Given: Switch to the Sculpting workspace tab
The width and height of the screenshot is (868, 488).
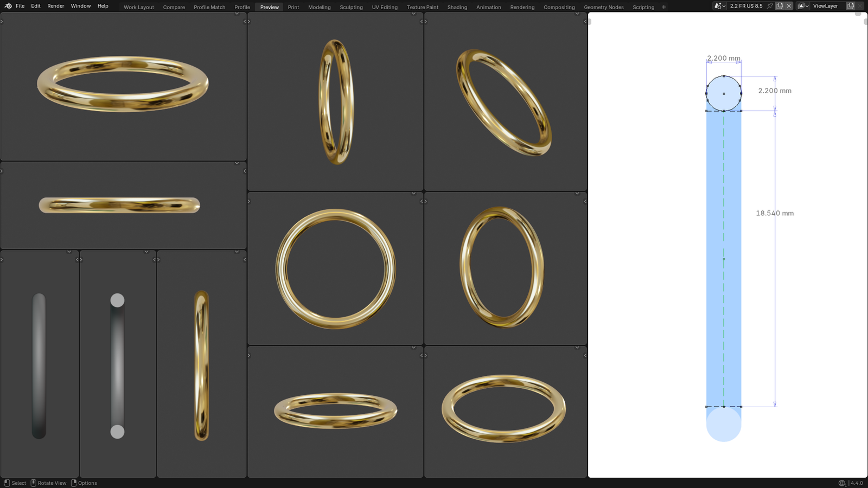Looking at the screenshot, I should [x=351, y=7].
